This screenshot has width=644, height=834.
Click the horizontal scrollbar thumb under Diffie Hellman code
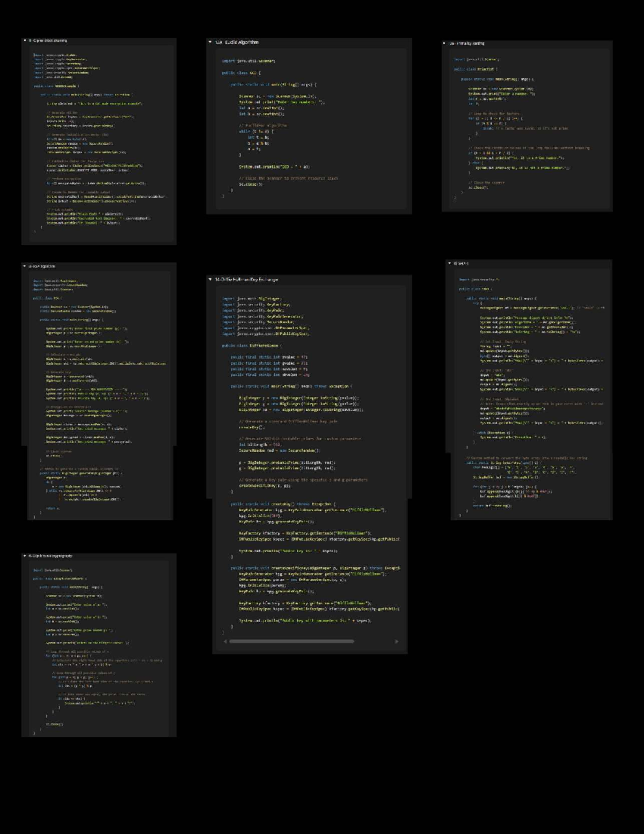click(291, 641)
